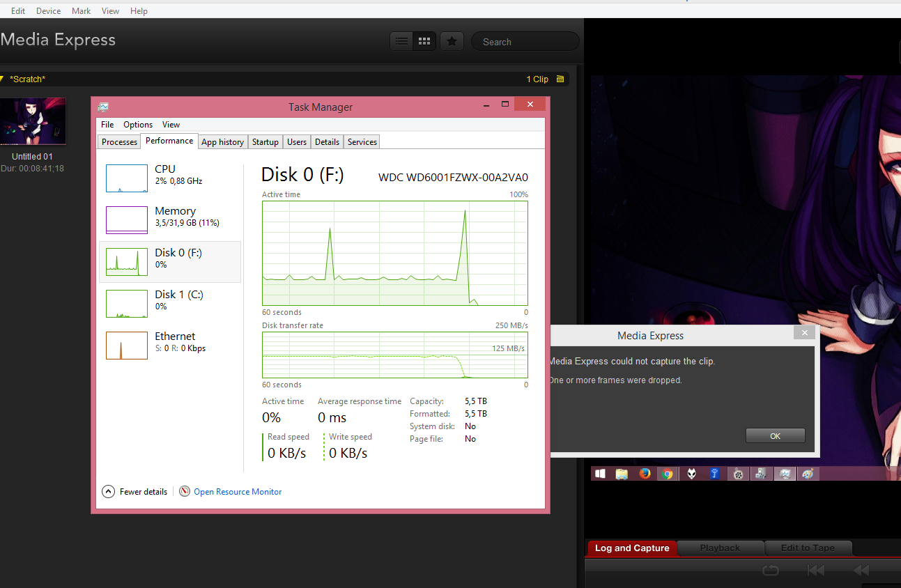Switch to the Playback tab
Viewport: 901px width, 588px height.
[720, 548]
